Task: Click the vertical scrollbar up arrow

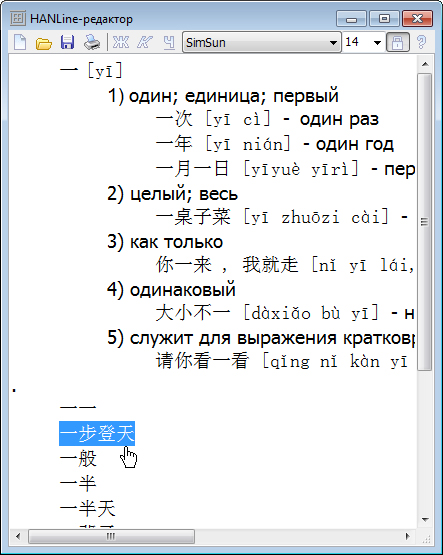Action: (x=425, y=64)
